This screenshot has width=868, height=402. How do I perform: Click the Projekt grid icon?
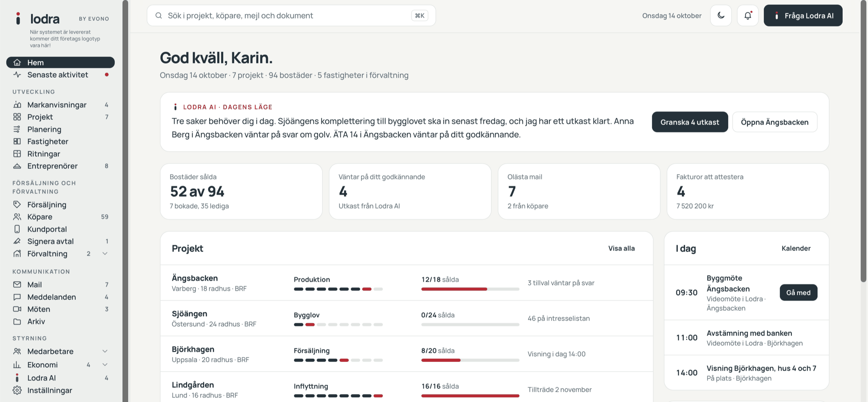tap(17, 117)
